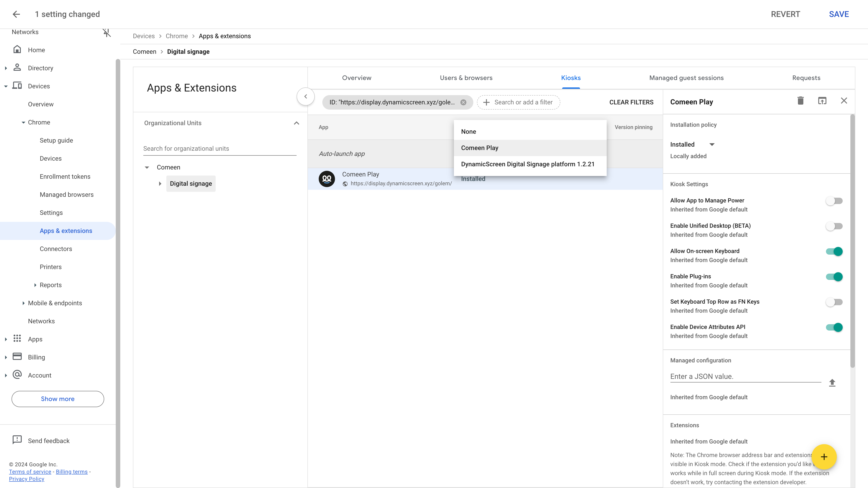Unpin the navigation menu pin icon
Viewport: 868px width, 488px height.
pos(106,33)
